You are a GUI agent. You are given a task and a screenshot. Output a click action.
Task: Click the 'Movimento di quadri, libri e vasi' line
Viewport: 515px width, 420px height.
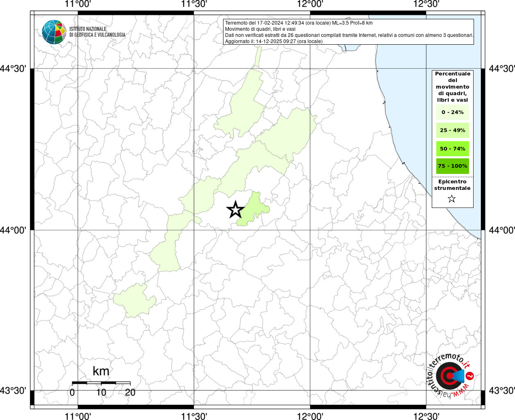[x=260, y=29]
